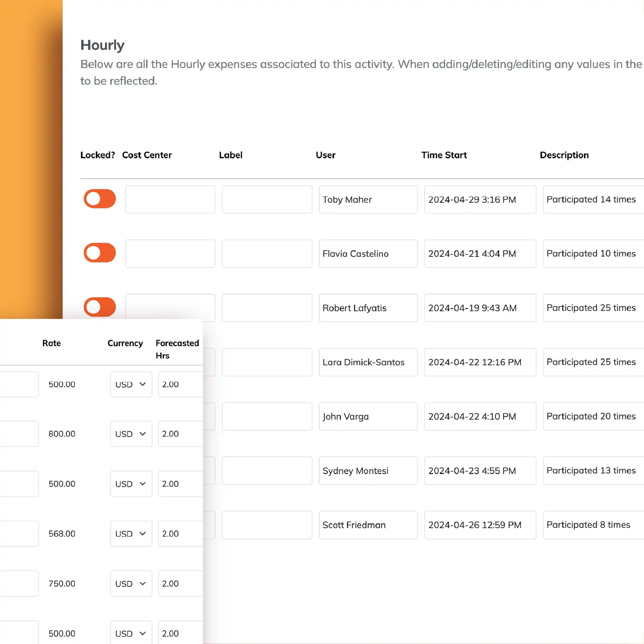The image size is (644, 644).
Task: Open the USD currency dropdown for the 500.00 rate
Action: 131,384
